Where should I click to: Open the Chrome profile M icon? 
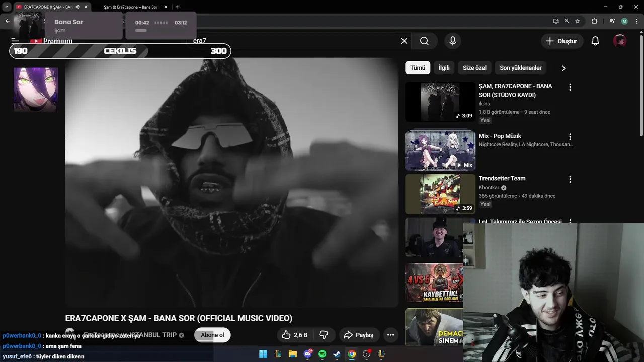coord(624,21)
